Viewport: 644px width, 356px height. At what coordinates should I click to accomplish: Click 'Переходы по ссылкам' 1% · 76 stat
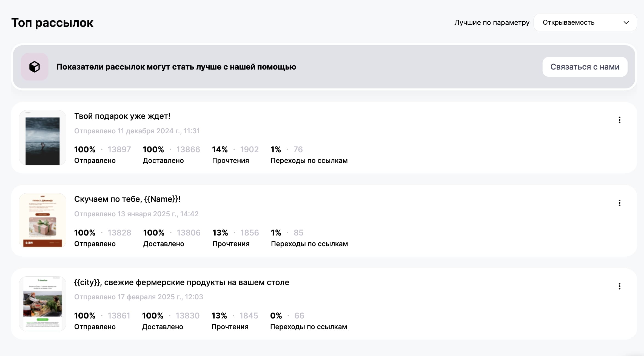tap(309, 155)
